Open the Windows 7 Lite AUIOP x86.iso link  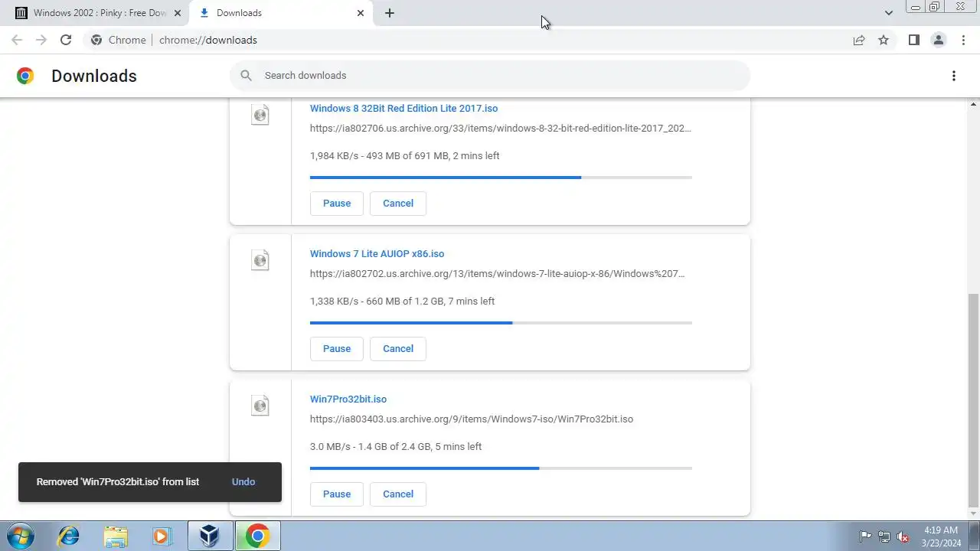(x=377, y=253)
